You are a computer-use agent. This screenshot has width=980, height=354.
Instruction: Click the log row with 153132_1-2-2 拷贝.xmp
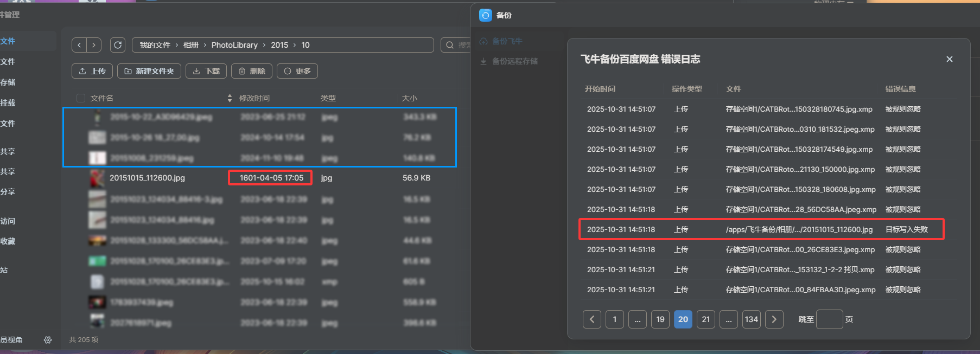[768, 269]
